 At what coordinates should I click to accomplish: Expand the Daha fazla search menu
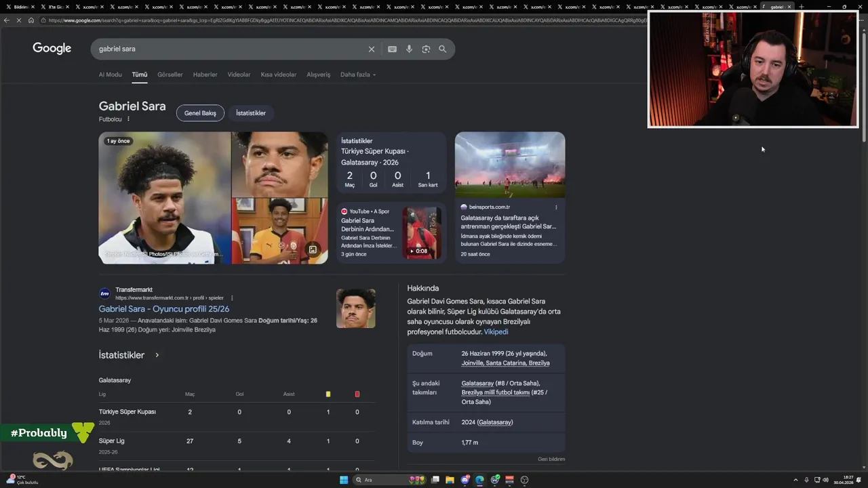pyautogui.click(x=358, y=75)
